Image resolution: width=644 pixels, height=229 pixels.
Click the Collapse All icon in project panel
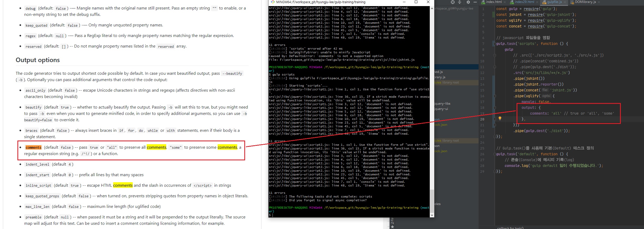point(460,2)
